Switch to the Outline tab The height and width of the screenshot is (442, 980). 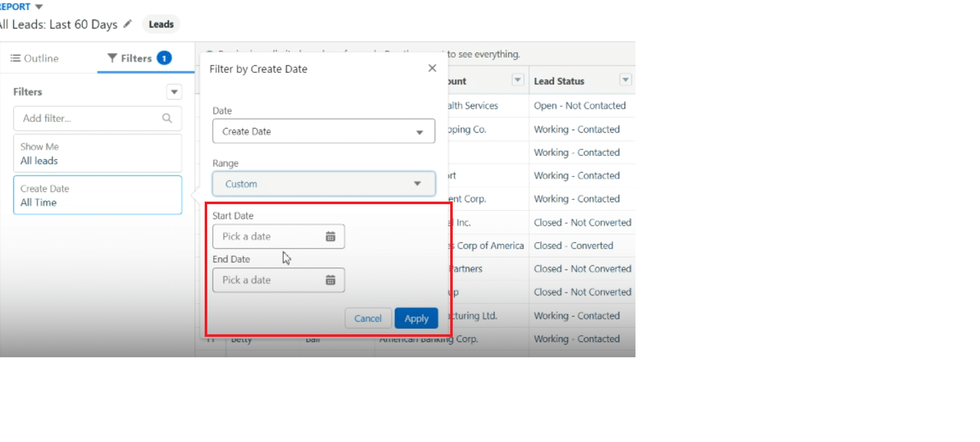(x=35, y=58)
